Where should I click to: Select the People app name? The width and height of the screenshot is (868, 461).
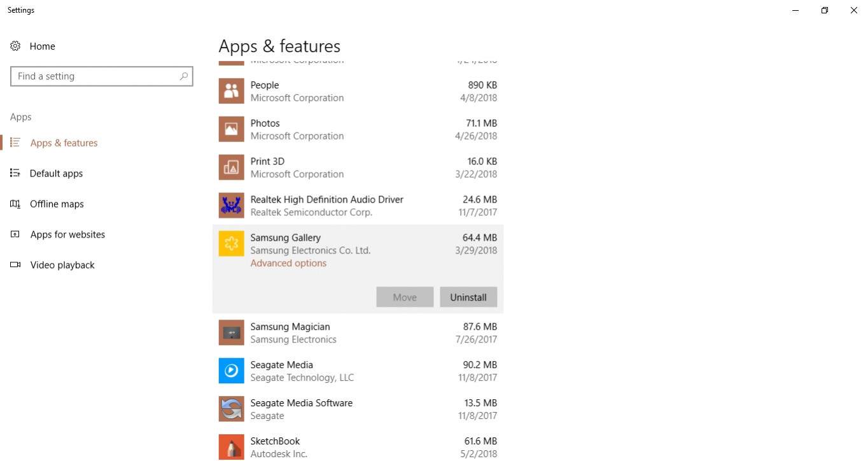(x=265, y=85)
